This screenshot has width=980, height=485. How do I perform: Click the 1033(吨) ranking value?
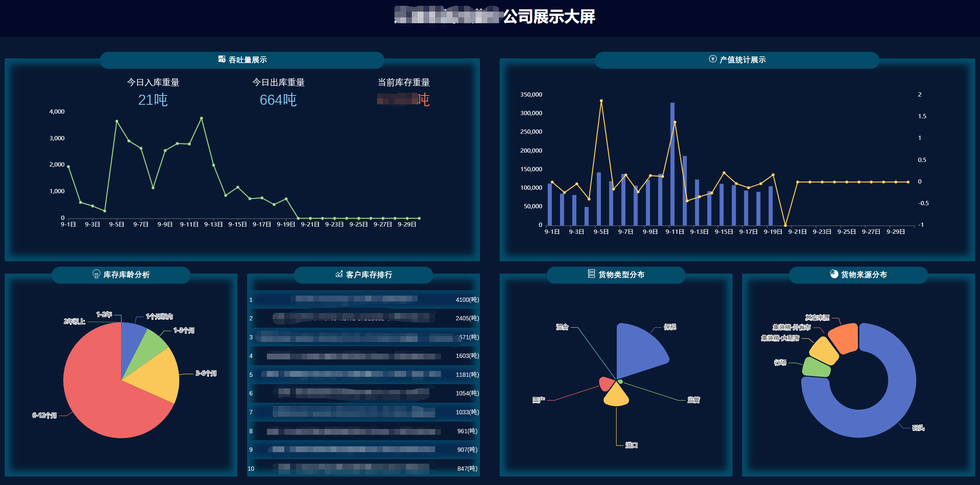467,412
